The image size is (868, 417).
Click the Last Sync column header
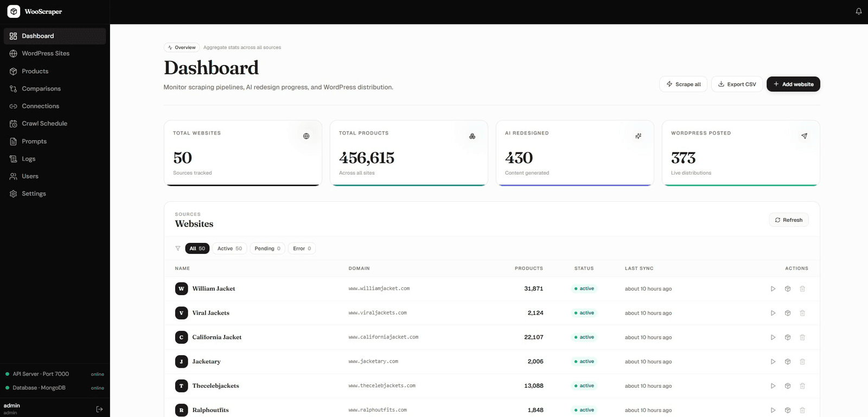pyautogui.click(x=639, y=268)
